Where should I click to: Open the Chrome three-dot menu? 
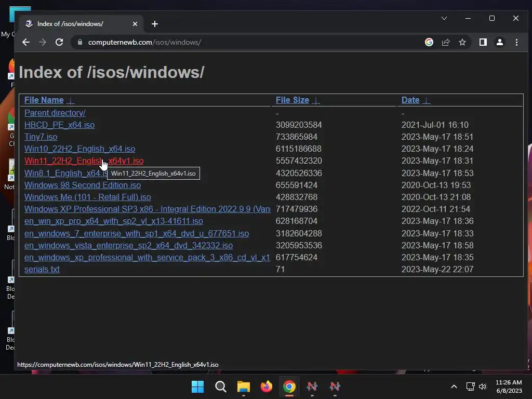pos(516,42)
